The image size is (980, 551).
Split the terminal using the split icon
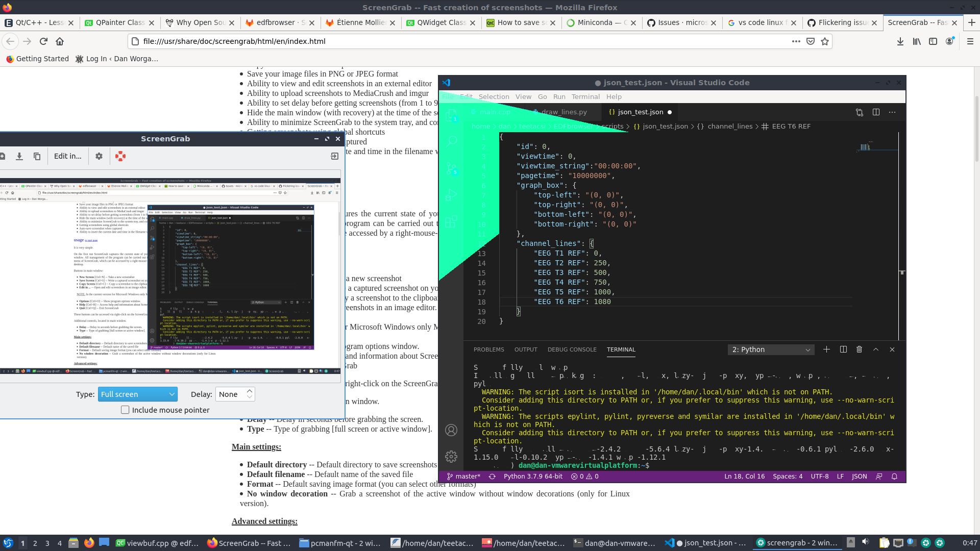pos(843,349)
